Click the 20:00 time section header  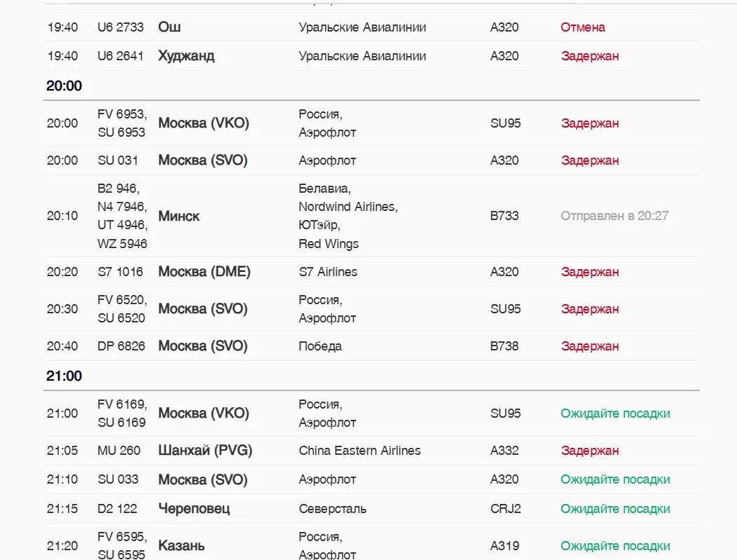pyautogui.click(x=64, y=86)
